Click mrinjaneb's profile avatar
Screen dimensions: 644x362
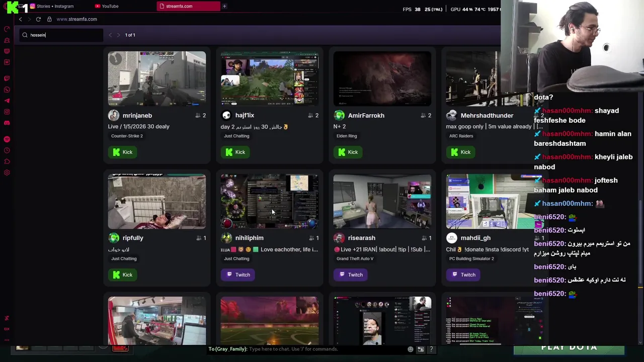(114, 115)
